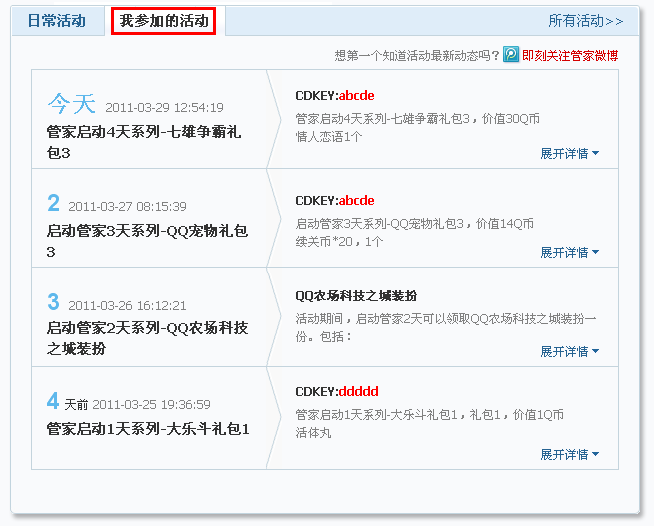Click description 价值14Q币 for QQ宠物礼包
The width and height of the screenshot is (654, 526).
point(505,224)
